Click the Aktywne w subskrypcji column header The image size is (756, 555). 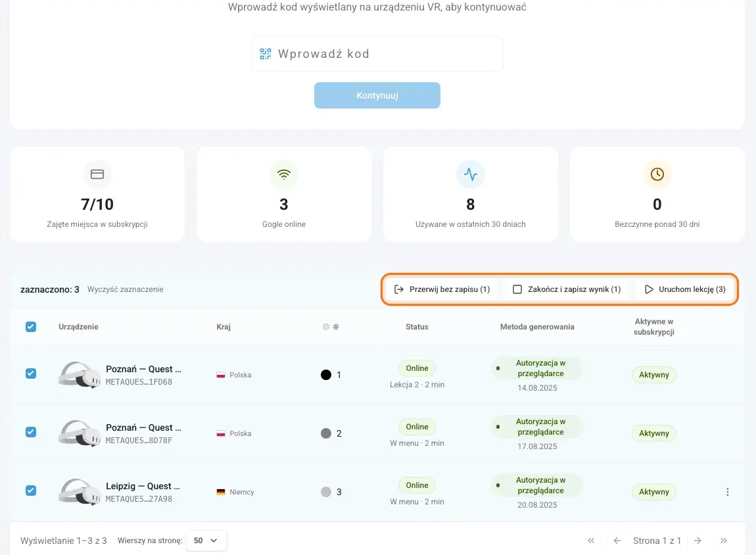click(654, 326)
